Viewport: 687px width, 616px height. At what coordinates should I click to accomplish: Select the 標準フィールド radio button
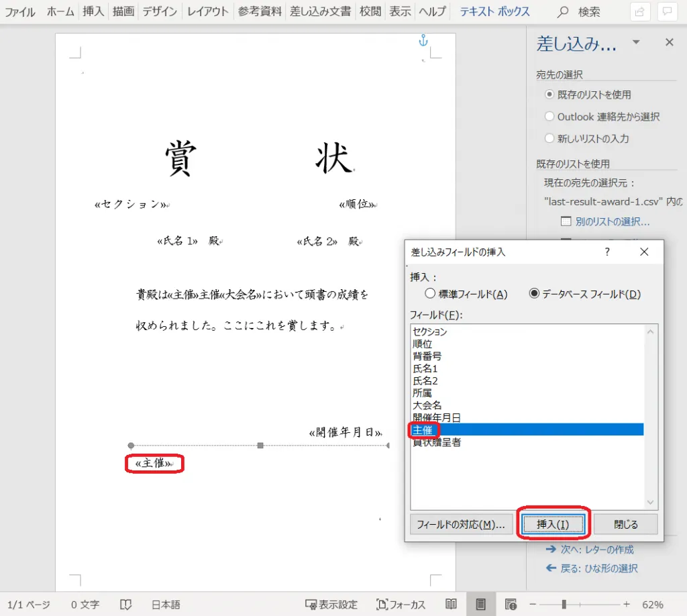click(431, 293)
